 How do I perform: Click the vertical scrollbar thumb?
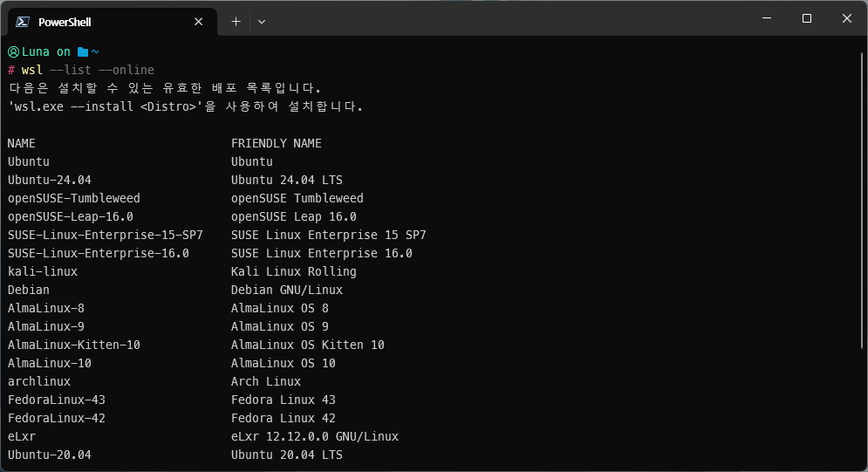(x=862, y=201)
